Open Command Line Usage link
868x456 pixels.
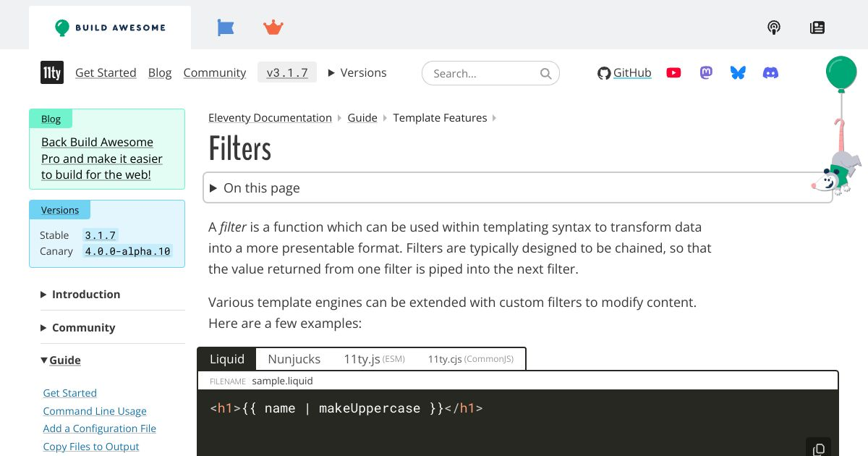[x=95, y=411]
